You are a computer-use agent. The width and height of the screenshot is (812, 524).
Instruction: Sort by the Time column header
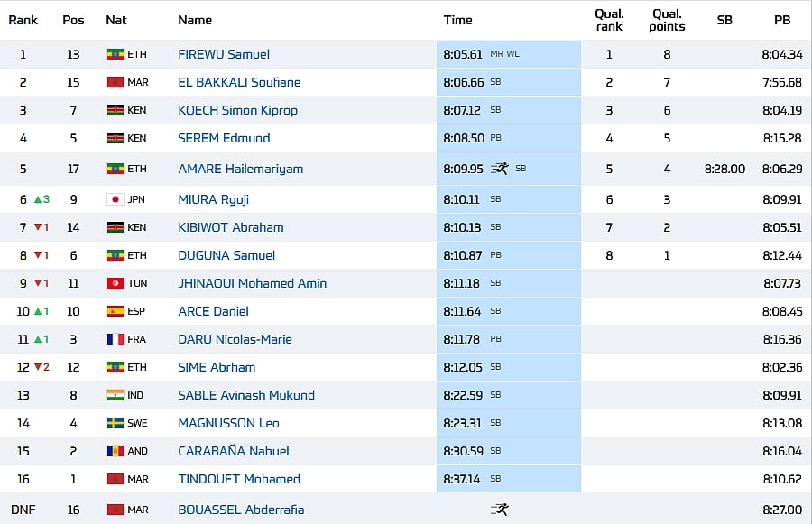pos(457,20)
